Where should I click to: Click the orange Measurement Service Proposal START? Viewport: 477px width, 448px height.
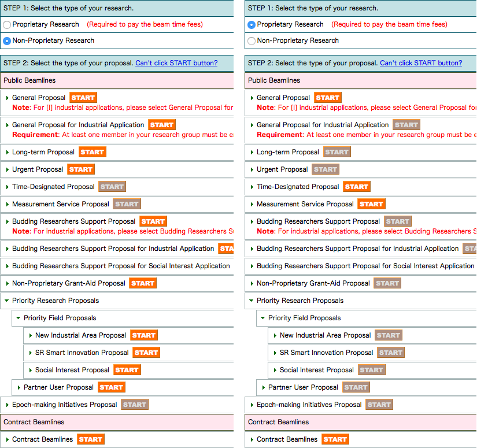point(371,204)
